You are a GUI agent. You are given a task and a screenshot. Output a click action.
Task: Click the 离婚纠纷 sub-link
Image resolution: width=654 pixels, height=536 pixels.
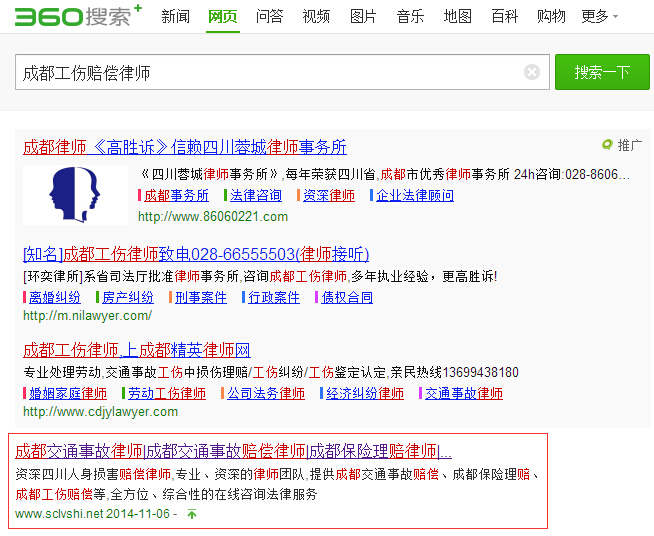pyautogui.click(x=55, y=297)
